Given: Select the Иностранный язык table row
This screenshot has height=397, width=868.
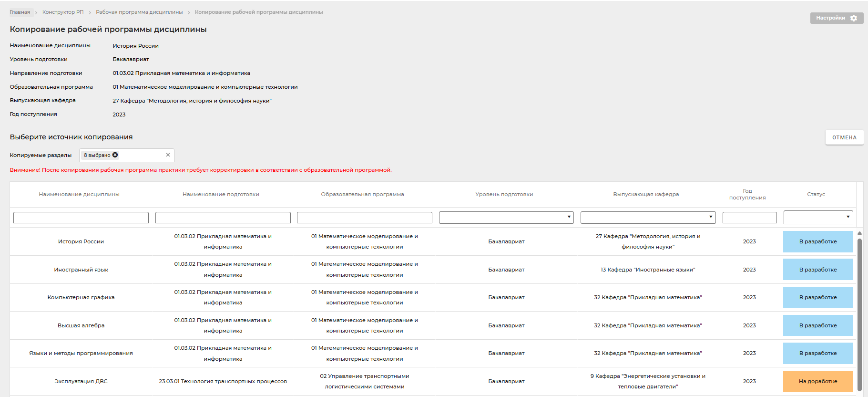Looking at the screenshot, I should click(x=433, y=270).
